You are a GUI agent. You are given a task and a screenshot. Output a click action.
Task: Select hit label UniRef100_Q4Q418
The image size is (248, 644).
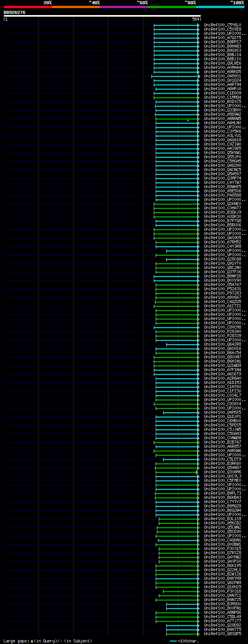[x=222, y=140]
